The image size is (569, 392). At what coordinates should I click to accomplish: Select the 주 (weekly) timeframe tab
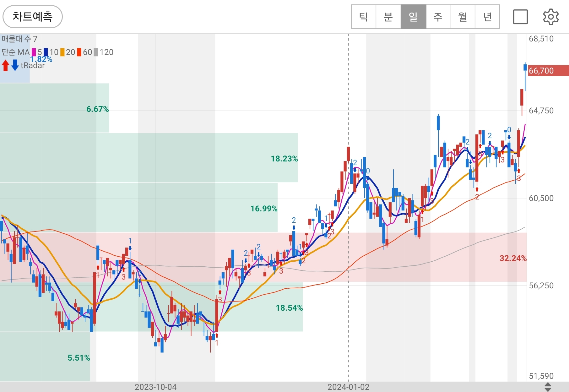tap(438, 17)
